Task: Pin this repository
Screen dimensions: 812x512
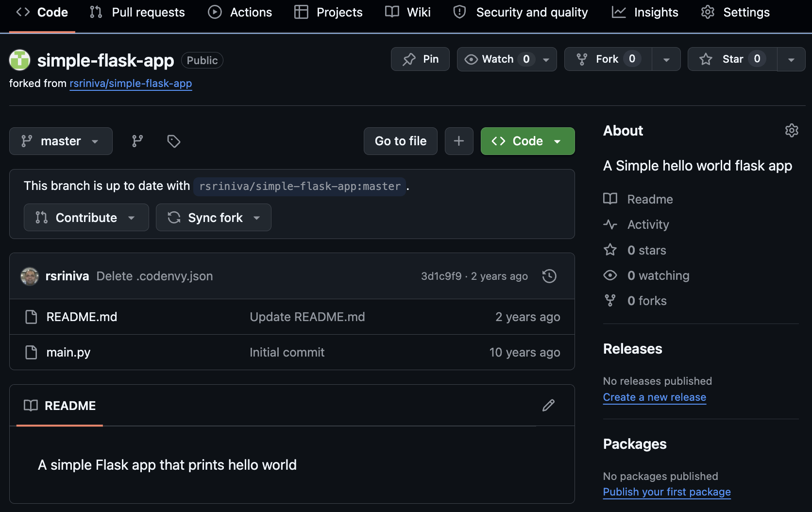Action: tap(420, 59)
